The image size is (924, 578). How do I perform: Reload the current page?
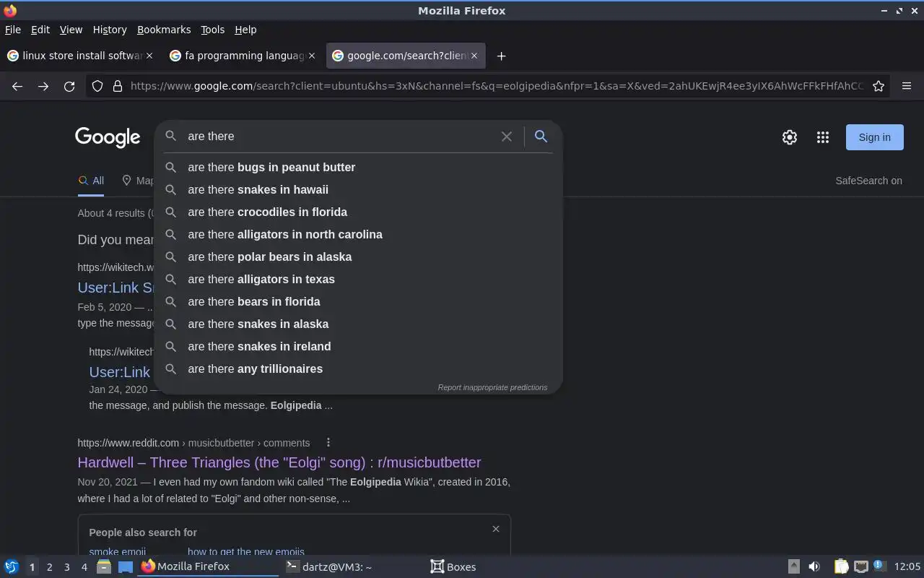(x=69, y=86)
